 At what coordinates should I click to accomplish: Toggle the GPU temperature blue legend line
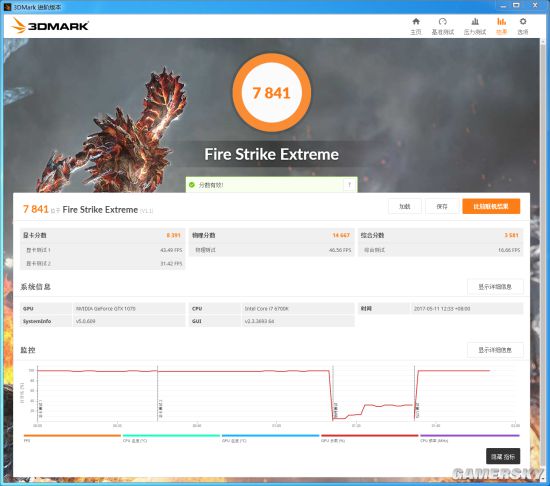[x=270, y=436]
